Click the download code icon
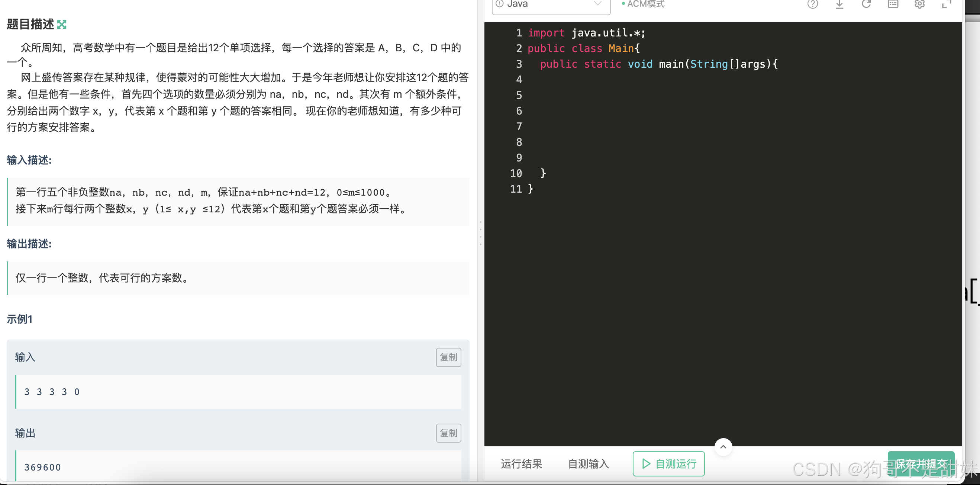Screen dimensions: 980x485 [839, 4]
